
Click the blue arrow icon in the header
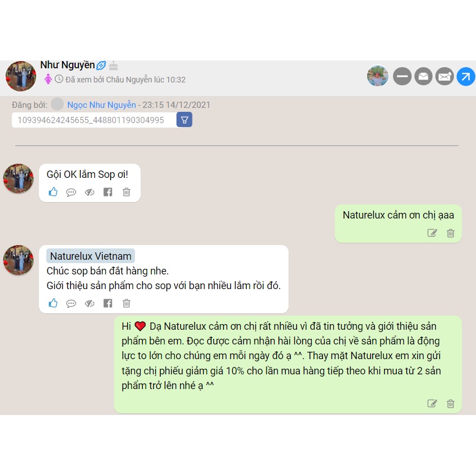click(x=466, y=76)
